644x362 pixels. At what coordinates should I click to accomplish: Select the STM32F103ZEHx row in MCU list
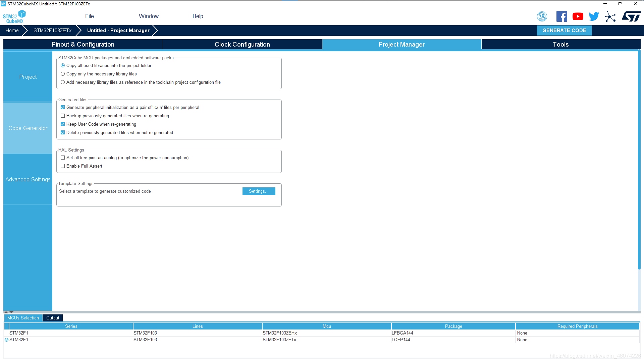pyautogui.click(x=279, y=333)
